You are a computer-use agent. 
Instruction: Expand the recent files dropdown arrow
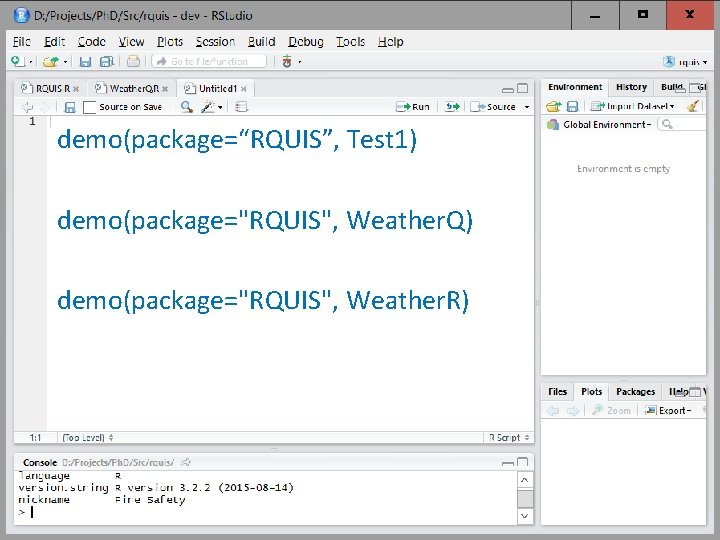pos(65,62)
